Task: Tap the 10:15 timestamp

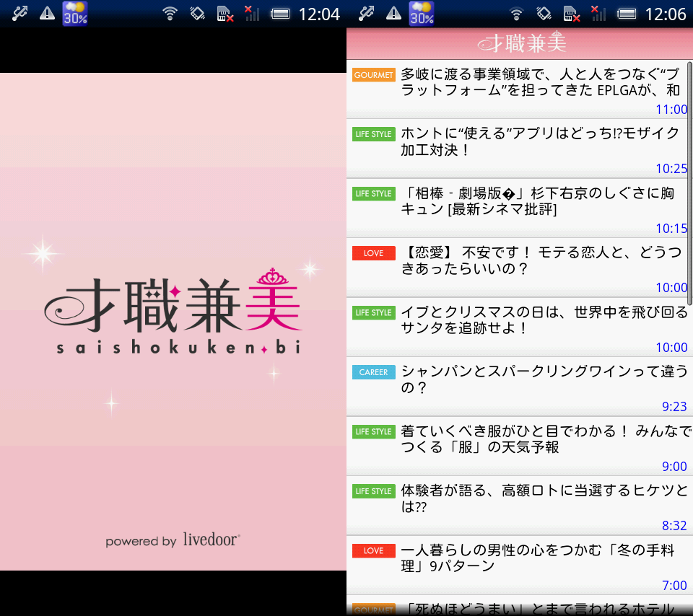Action: click(x=671, y=229)
